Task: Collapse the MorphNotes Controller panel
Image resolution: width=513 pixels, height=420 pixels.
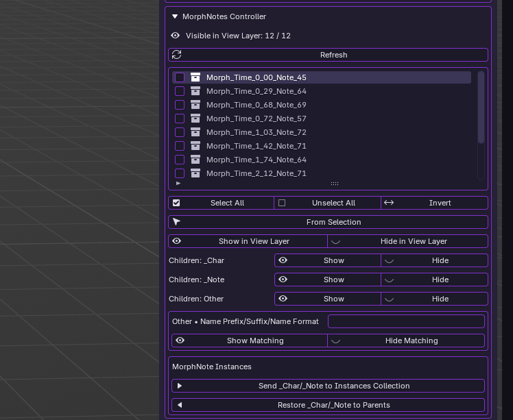Action: tap(176, 16)
